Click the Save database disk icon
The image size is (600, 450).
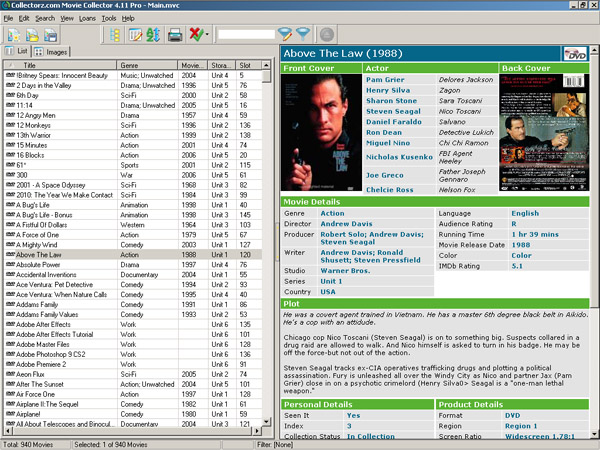pos(51,35)
